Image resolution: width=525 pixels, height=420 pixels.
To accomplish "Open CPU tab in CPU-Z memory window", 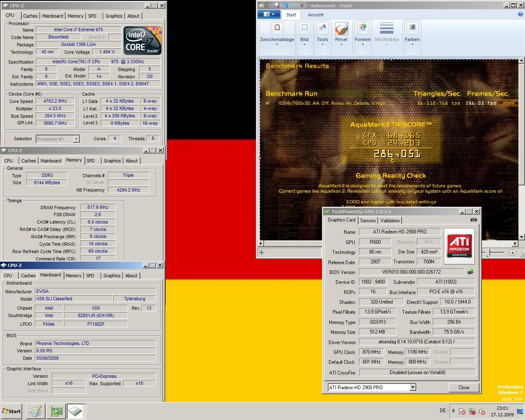I will pyautogui.click(x=9, y=161).
